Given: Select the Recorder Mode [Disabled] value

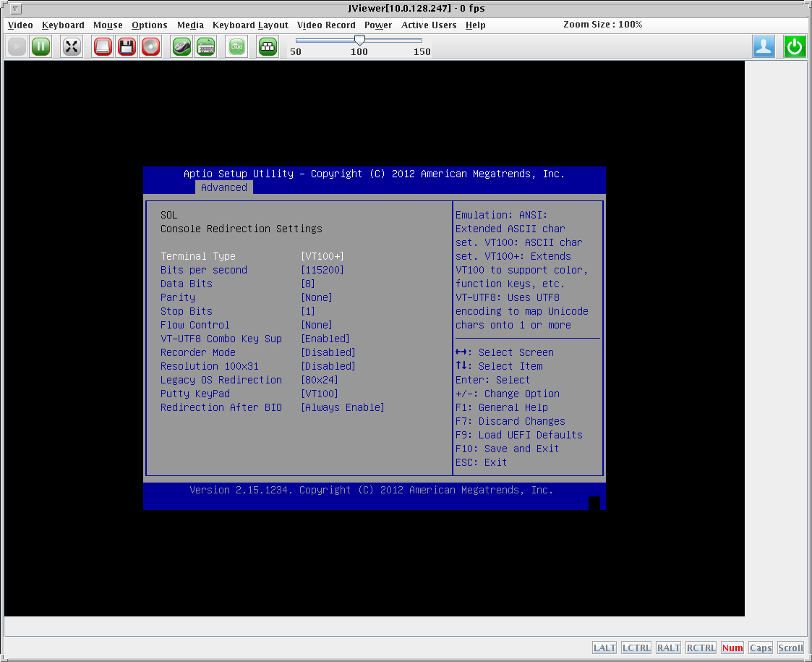Looking at the screenshot, I should coord(328,352).
